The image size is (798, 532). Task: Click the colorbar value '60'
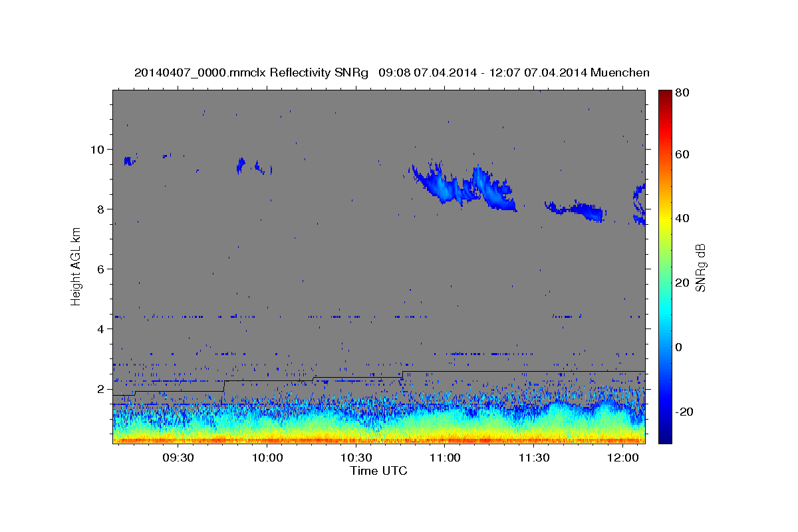point(682,154)
